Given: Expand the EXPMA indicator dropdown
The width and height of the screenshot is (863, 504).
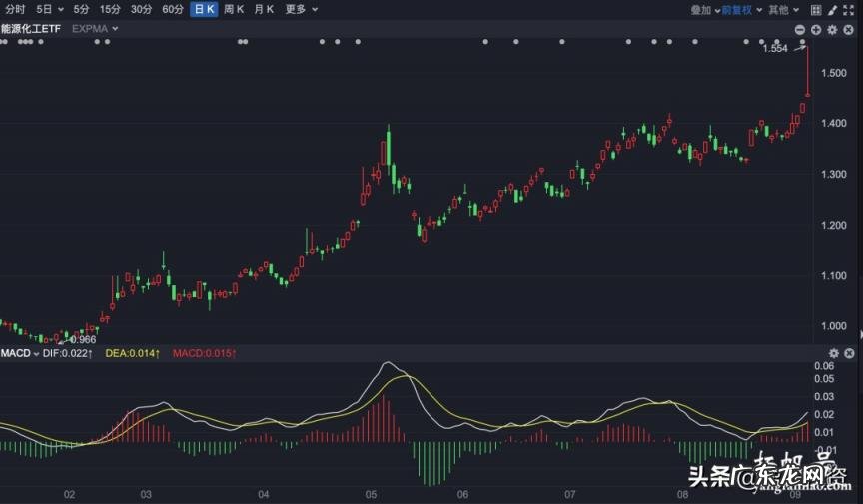Looking at the screenshot, I should [96, 29].
